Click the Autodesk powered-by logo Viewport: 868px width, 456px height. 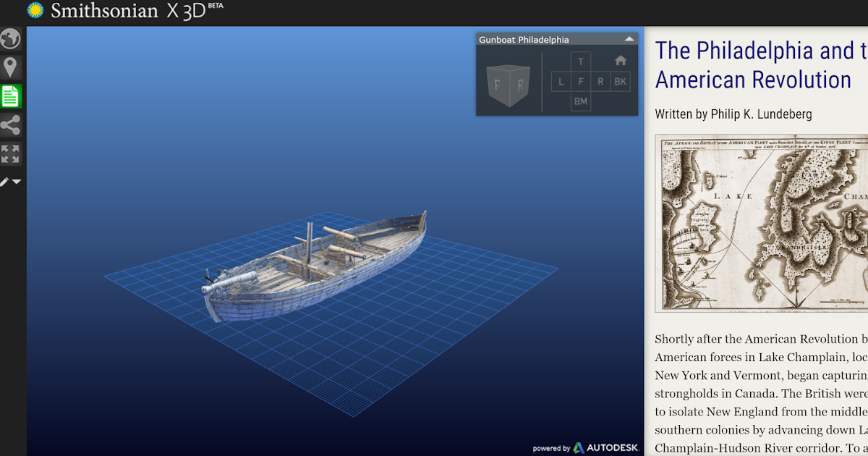coord(586,448)
